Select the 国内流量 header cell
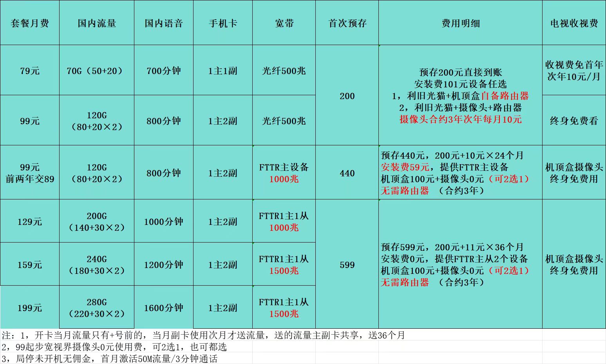This screenshot has width=606, height=364. pos(96,23)
